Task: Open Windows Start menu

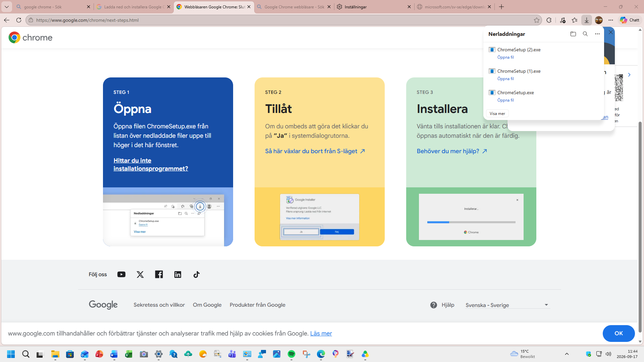Action: (x=11, y=354)
